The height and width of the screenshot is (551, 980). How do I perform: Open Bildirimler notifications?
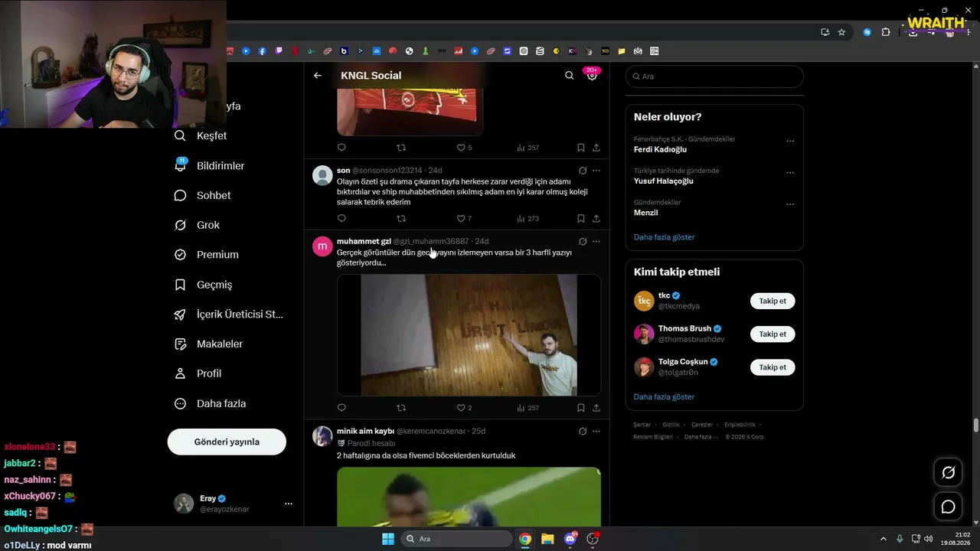(x=210, y=165)
